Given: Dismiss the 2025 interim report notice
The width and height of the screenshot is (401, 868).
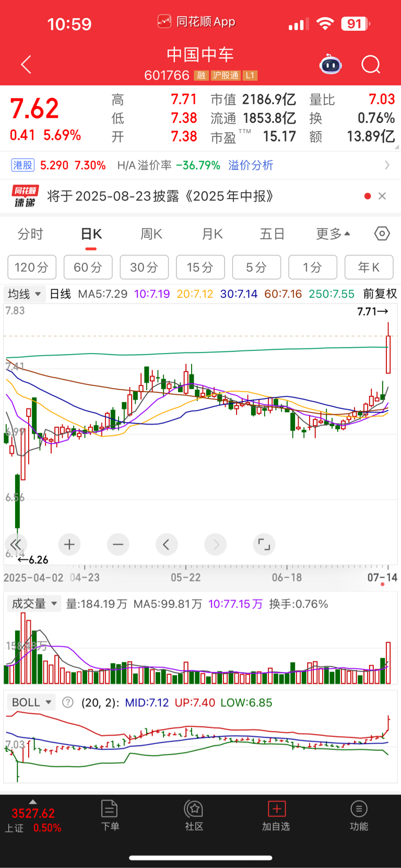Looking at the screenshot, I should 382,196.
